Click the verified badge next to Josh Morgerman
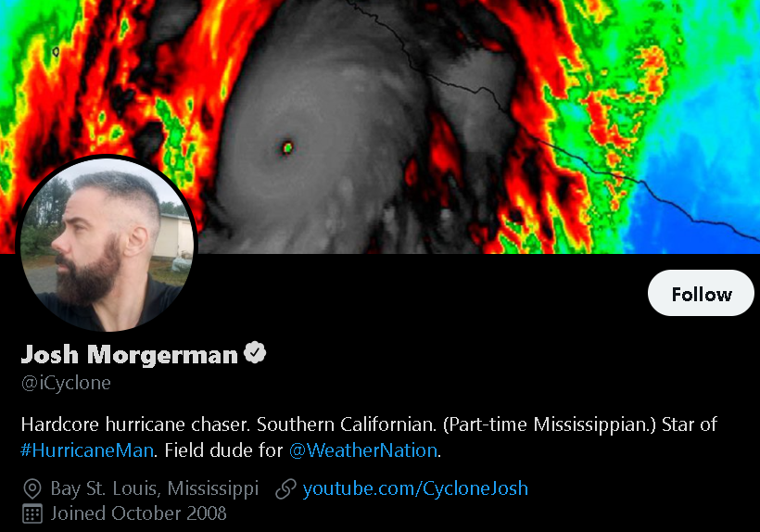 (x=255, y=352)
